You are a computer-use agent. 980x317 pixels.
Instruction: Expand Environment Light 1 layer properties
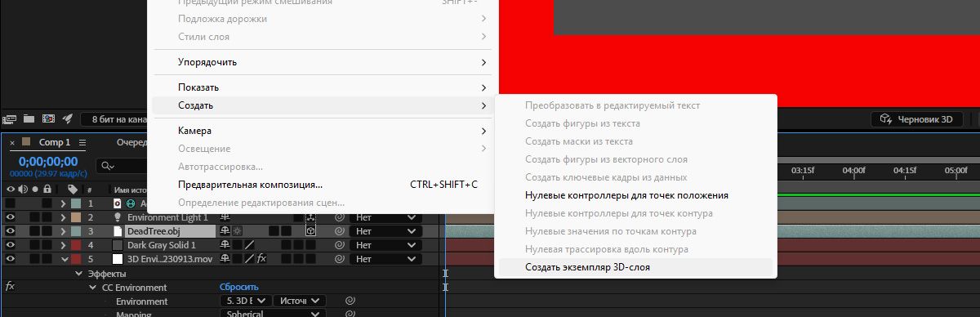coord(63,217)
